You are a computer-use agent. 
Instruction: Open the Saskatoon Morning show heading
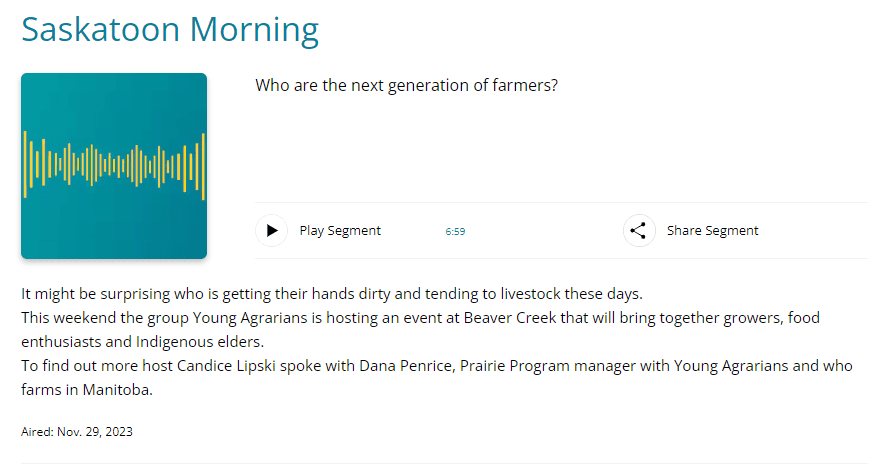click(x=170, y=29)
